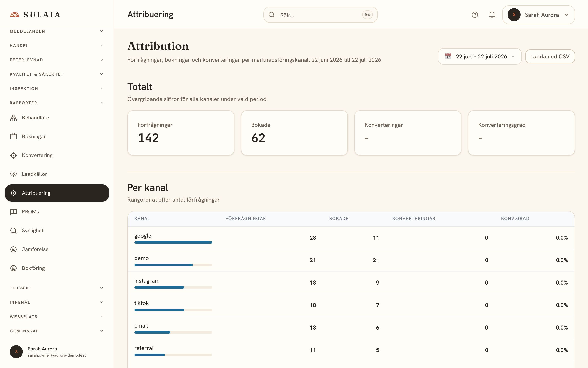Click the Sulaia logo icon

click(14, 15)
